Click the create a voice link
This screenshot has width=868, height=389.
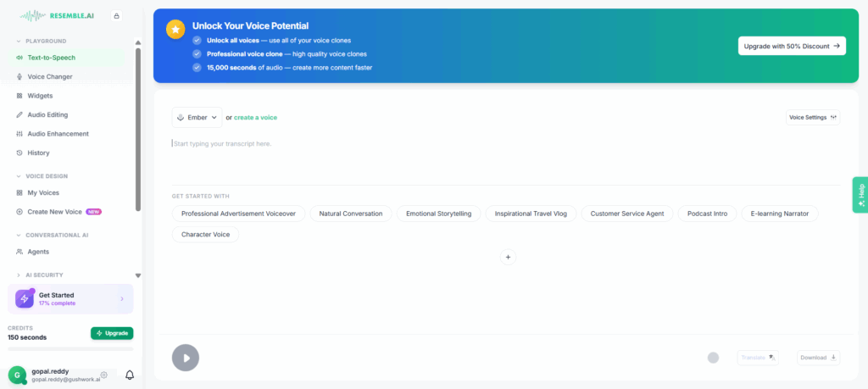(x=255, y=117)
